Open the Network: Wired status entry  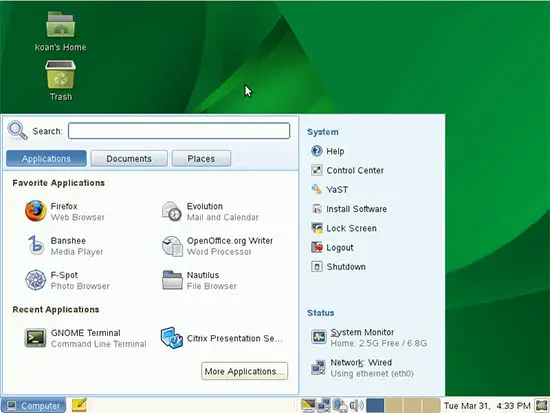[362, 367]
